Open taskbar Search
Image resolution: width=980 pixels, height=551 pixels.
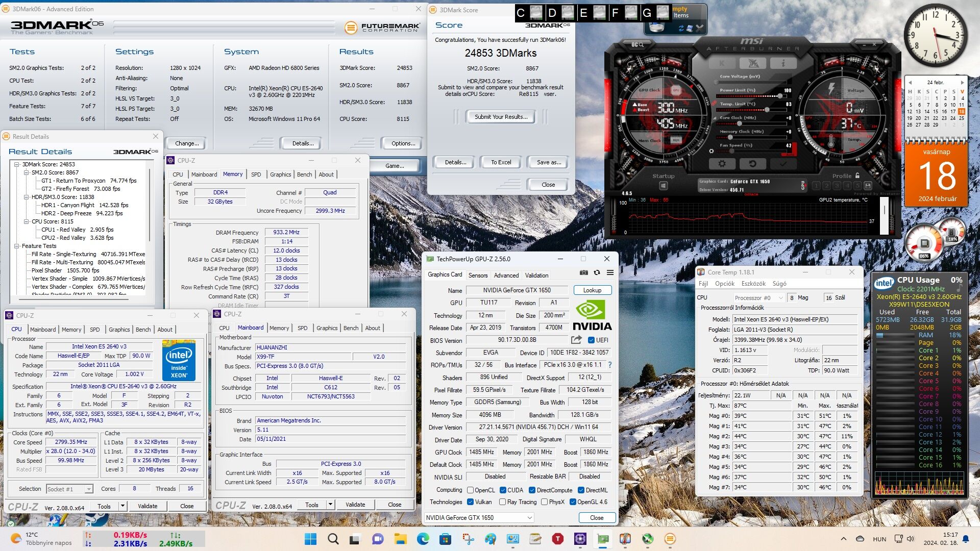pyautogui.click(x=333, y=539)
